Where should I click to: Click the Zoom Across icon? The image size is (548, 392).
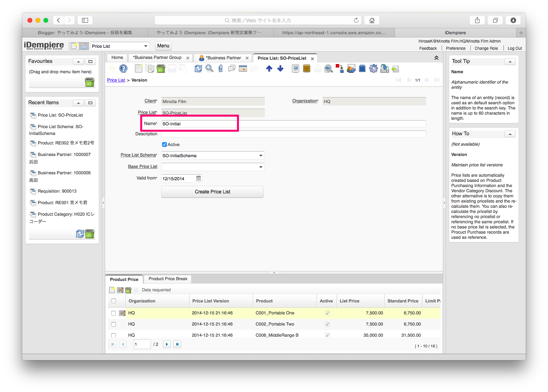pyautogui.click(x=329, y=68)
